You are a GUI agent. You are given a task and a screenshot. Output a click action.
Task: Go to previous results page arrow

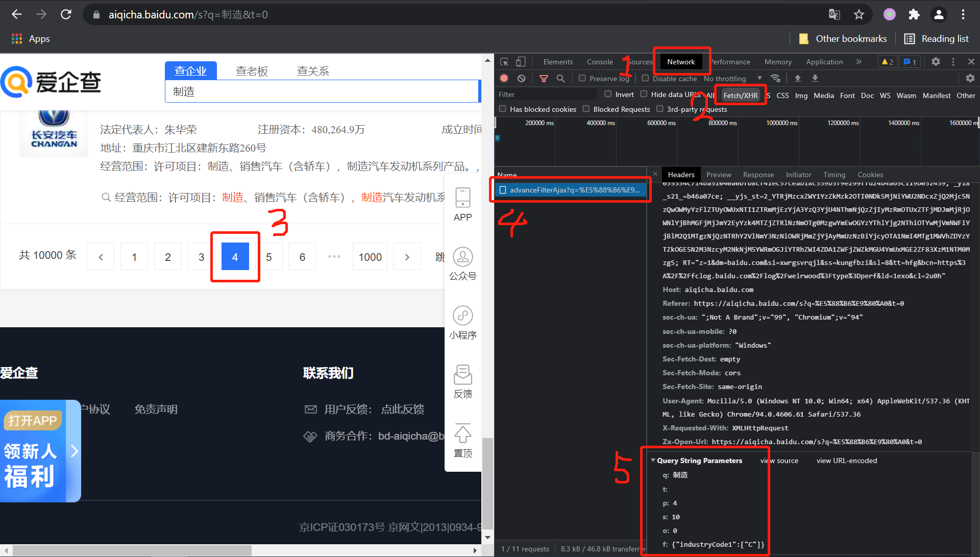(101, 257)
